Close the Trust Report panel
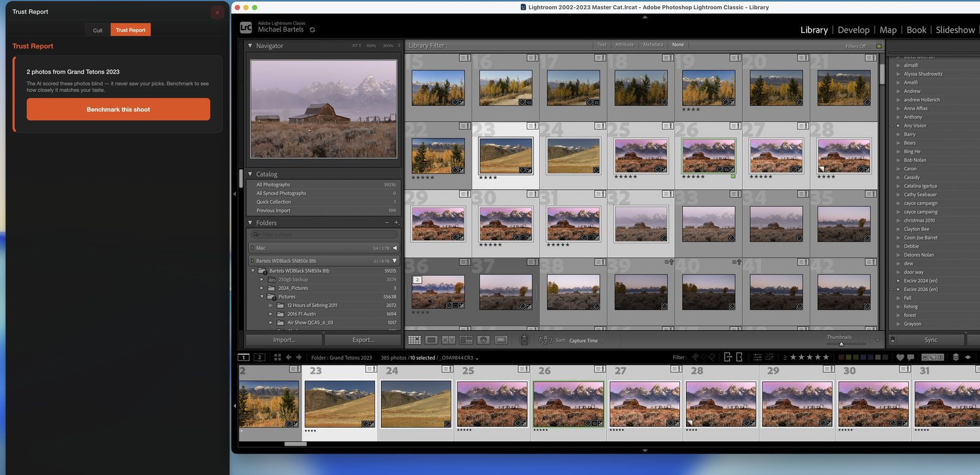Screen dimensions: 980x475 tap(217, 12)
